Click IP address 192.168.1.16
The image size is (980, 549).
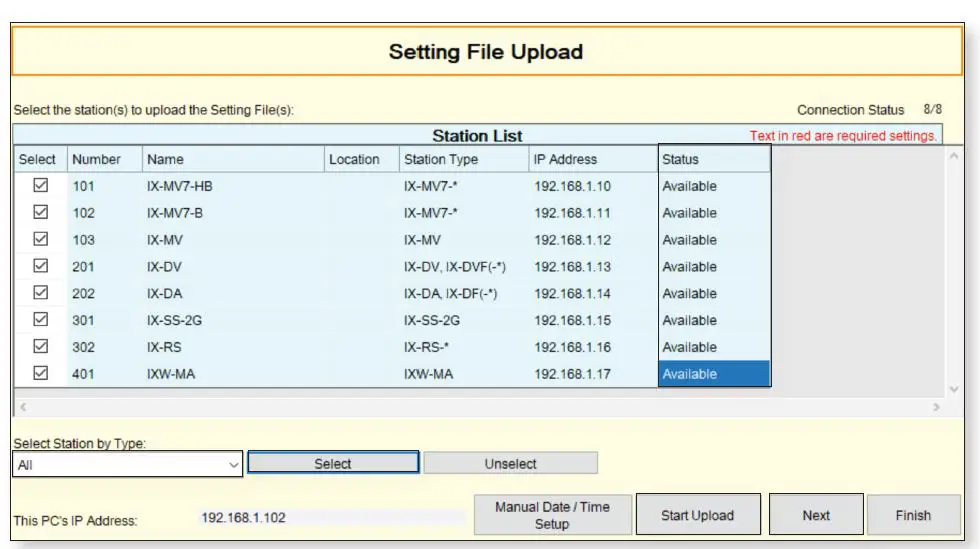572,348
